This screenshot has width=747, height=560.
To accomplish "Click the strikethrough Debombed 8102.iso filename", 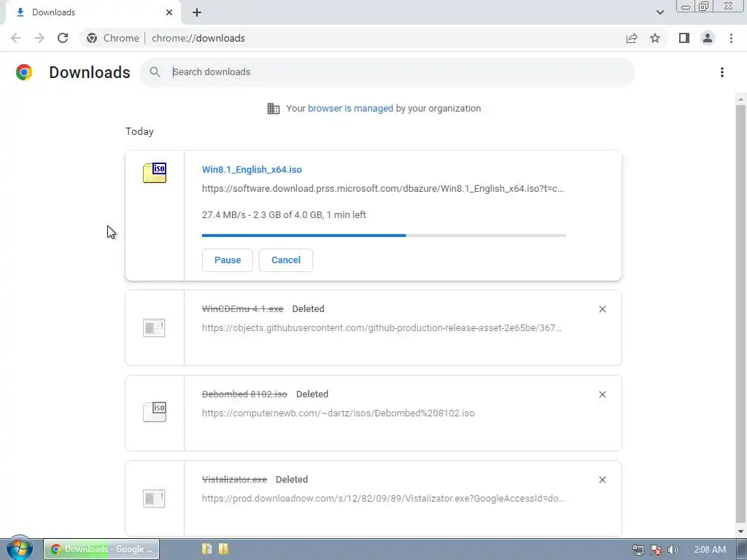I will (x=244, y=394).
